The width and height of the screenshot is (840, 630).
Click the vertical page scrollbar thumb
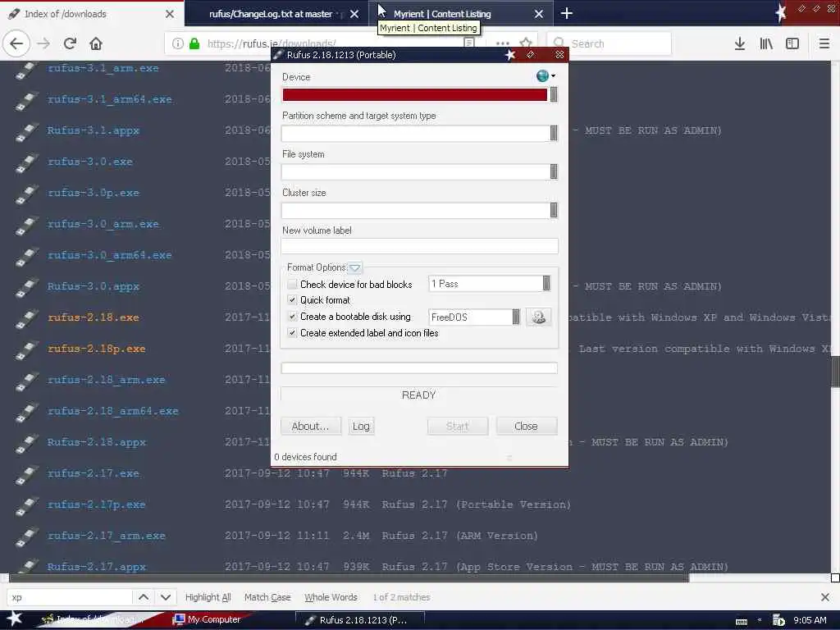835,371
